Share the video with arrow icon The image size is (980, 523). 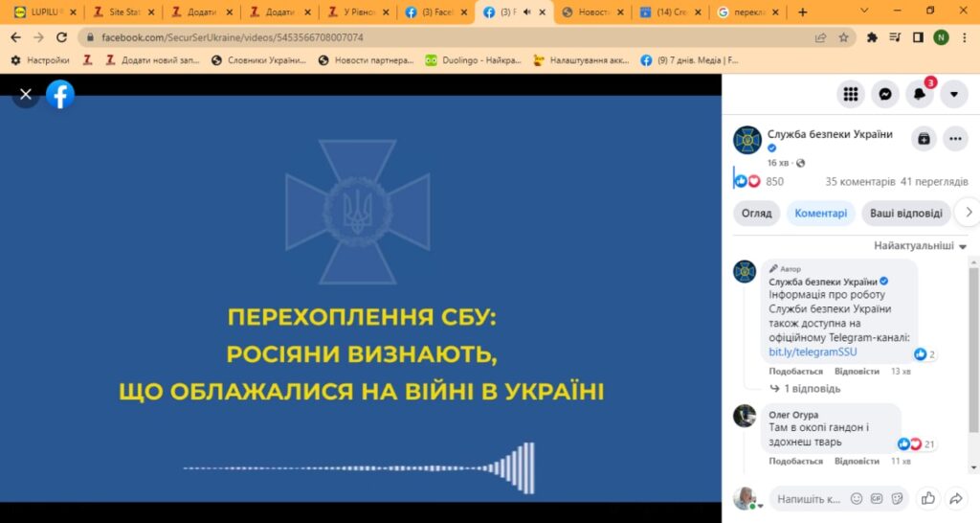[x=955, y=498]
